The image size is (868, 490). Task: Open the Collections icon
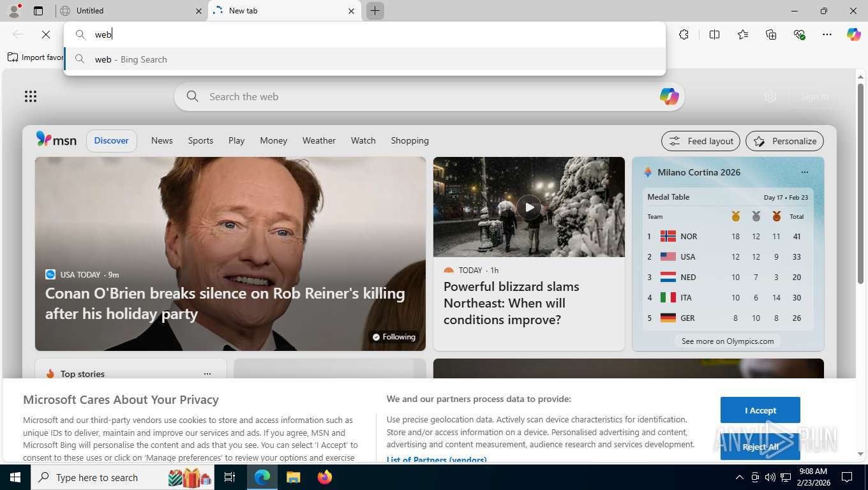771,34
